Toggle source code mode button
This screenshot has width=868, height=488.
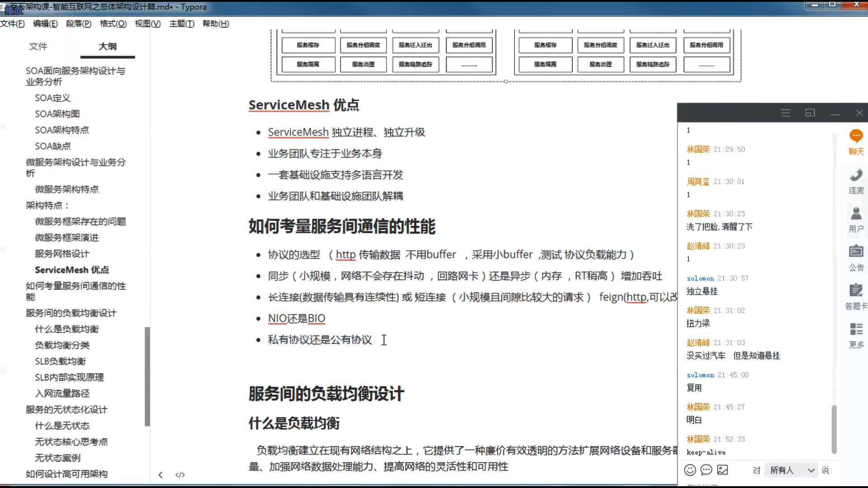(180, 474)
